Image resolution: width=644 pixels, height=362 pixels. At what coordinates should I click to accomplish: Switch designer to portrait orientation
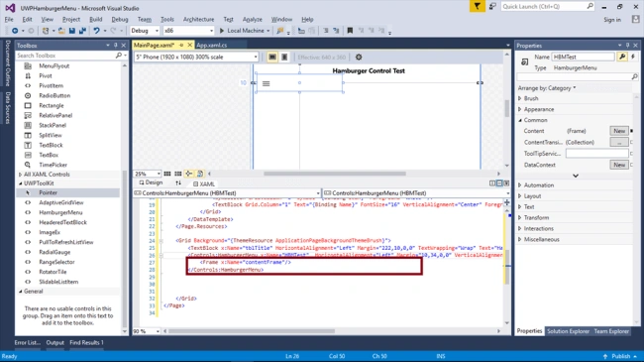pyautogui.click(x=284, y=58)
